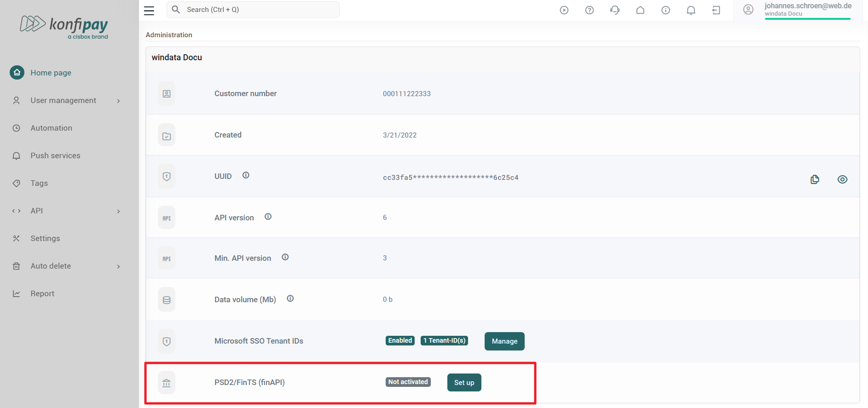Manage Microsoft SSO Tenant IDs

point(504,341)
